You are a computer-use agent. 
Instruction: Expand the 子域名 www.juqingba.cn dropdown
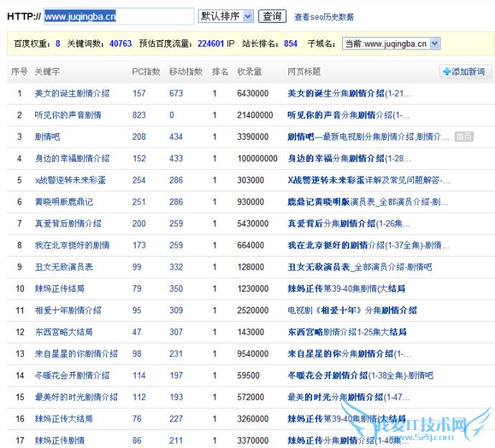pos(391,44)
